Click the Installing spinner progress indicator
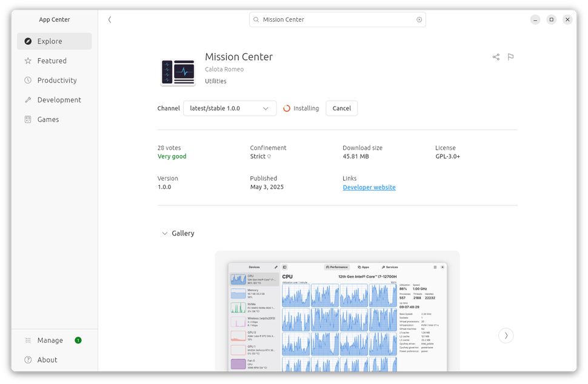This screenshot has height=384, width=588. [x=286, y=108]
